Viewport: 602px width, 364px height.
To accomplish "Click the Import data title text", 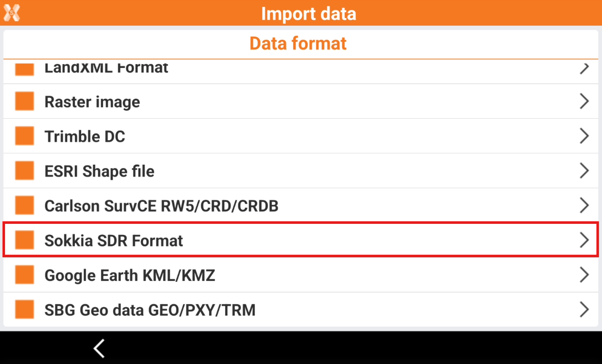I will click(x=308, y=14).
